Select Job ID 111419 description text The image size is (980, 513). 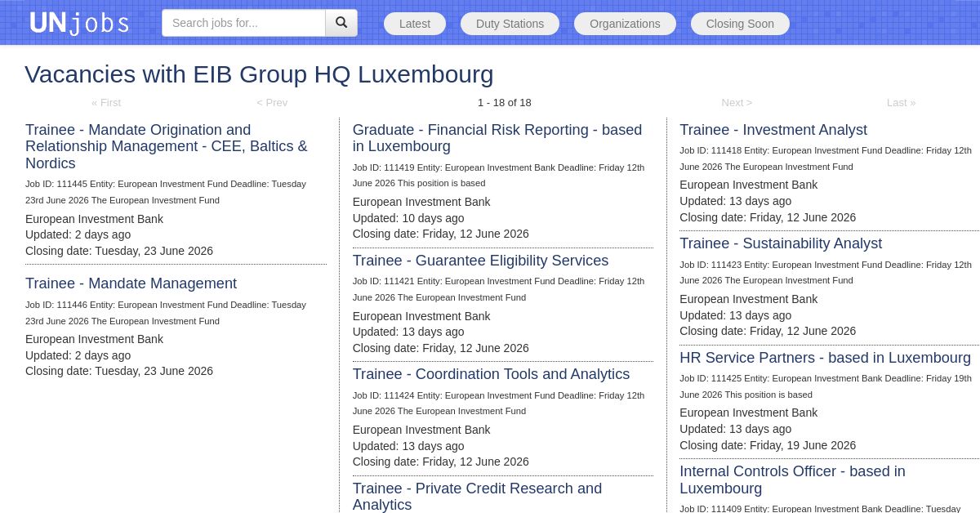(x=498, y=176)
